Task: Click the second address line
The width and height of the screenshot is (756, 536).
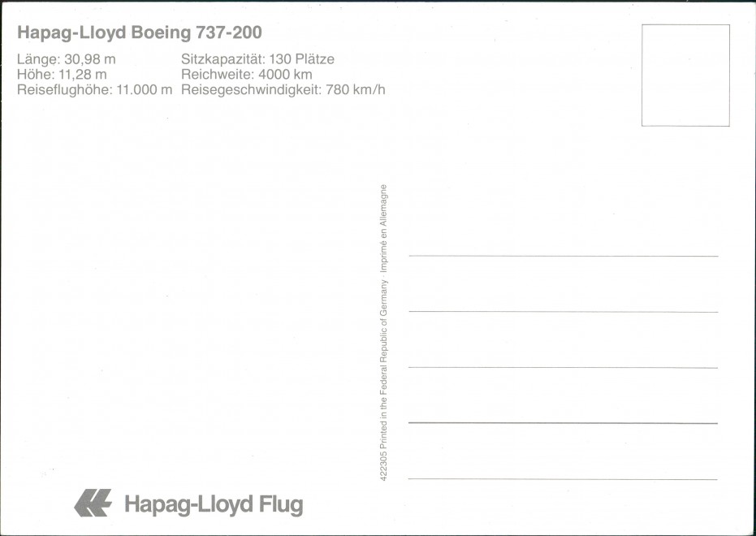Action: coord(564,312)
